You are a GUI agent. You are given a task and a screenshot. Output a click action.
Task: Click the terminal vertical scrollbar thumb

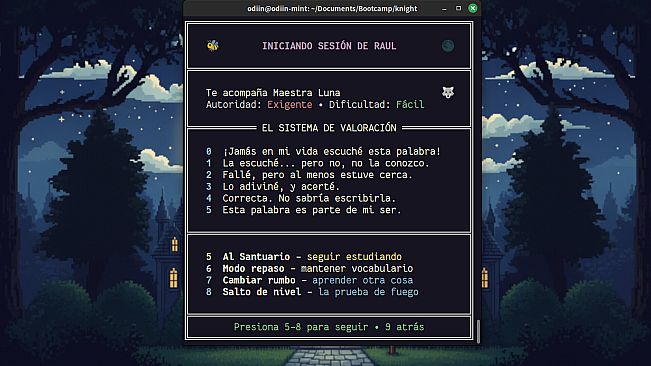click(478, 331)
